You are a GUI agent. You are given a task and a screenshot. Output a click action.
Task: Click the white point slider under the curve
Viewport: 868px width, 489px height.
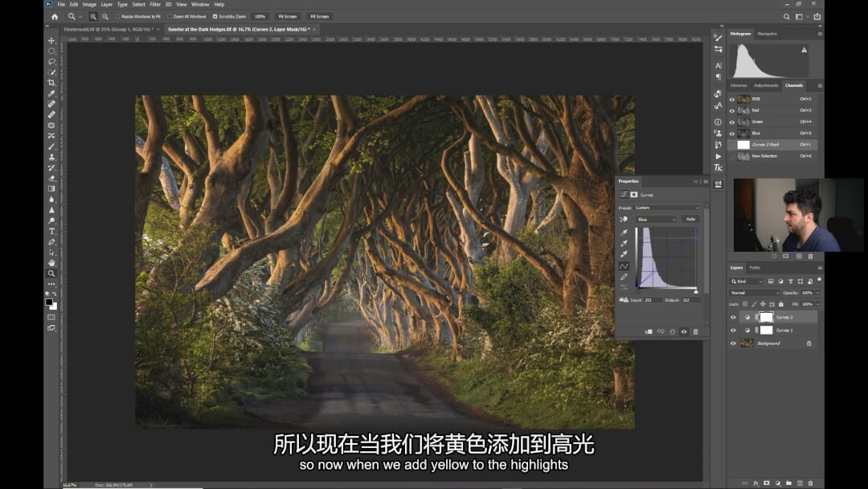pyautogui.click(x=696, y=291)
